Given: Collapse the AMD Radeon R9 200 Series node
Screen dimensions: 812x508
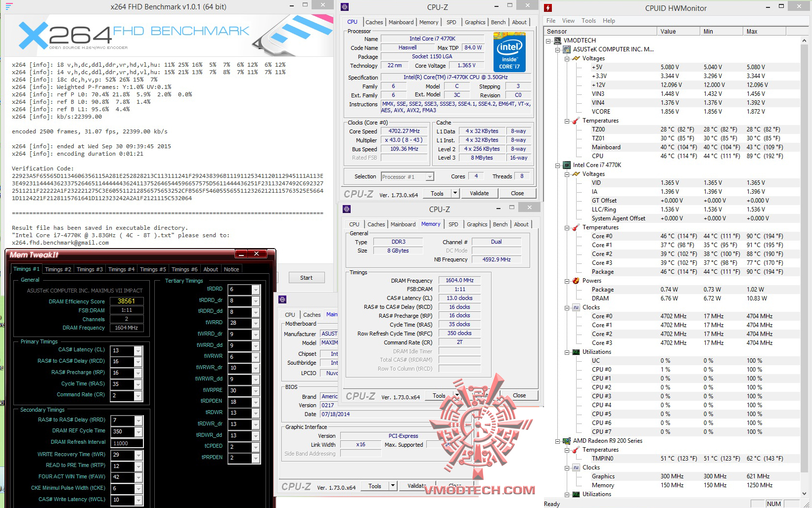Looking at the screenshot, I should pyautogui.click(x=557, y=441).
